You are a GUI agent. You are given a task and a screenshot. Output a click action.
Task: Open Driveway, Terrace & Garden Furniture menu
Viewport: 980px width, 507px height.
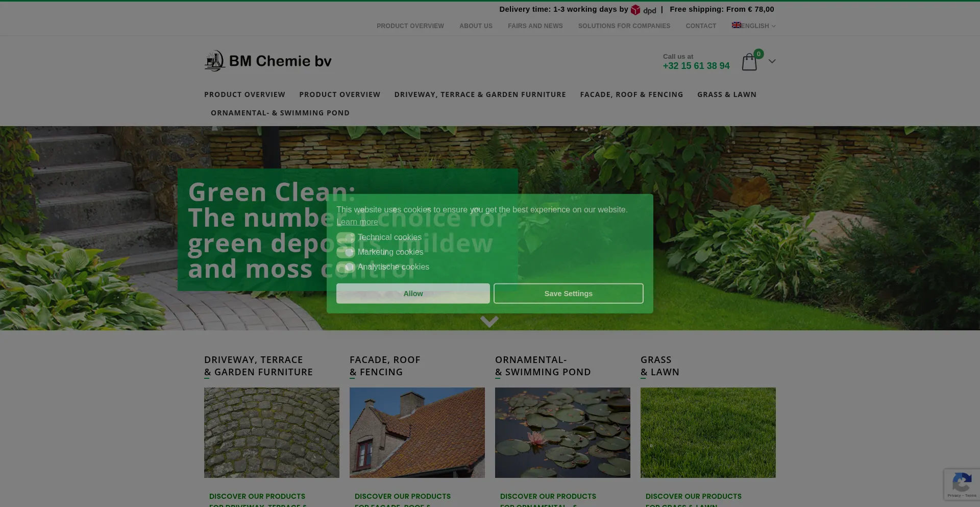pyautogui.click(x=480, y=94)
